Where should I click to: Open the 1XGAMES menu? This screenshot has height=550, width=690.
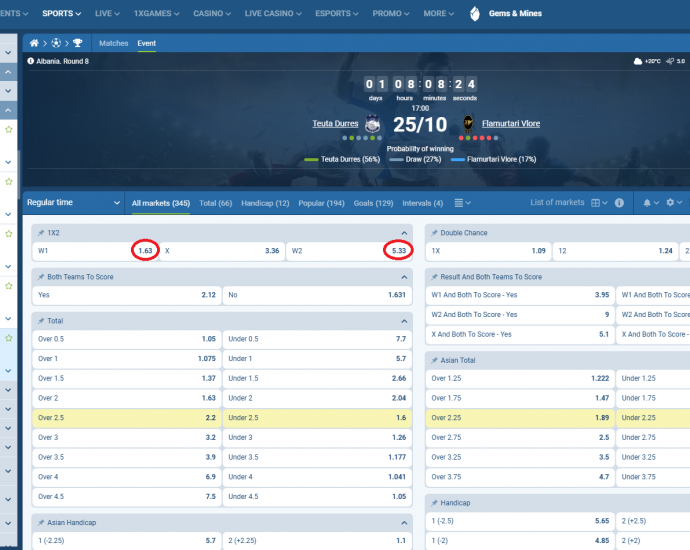[x=156, y=14]
